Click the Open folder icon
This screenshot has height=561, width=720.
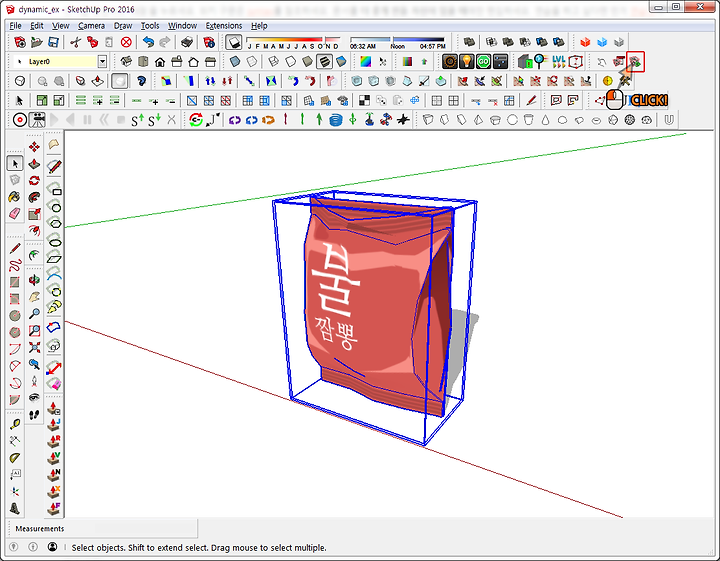[37, 42]
